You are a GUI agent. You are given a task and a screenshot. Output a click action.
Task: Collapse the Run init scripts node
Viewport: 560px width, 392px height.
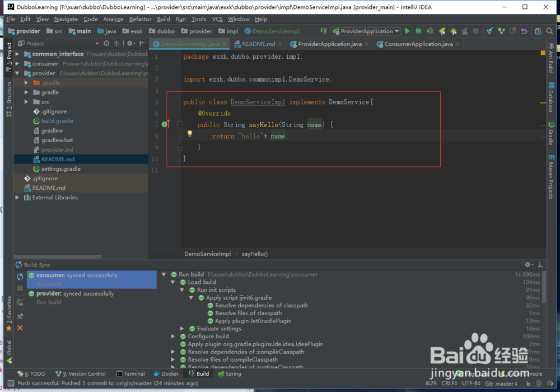[x=182, y=290]
